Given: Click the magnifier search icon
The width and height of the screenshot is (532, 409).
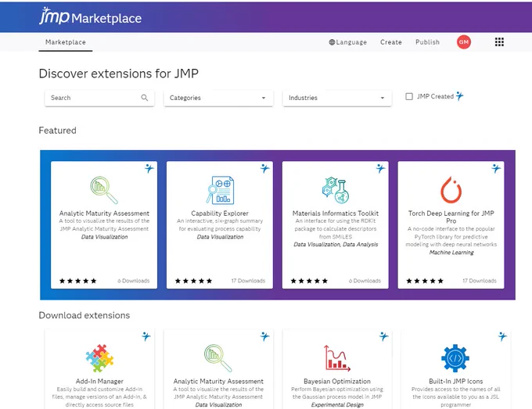Looking at the screenshot, I should [145, 98].
